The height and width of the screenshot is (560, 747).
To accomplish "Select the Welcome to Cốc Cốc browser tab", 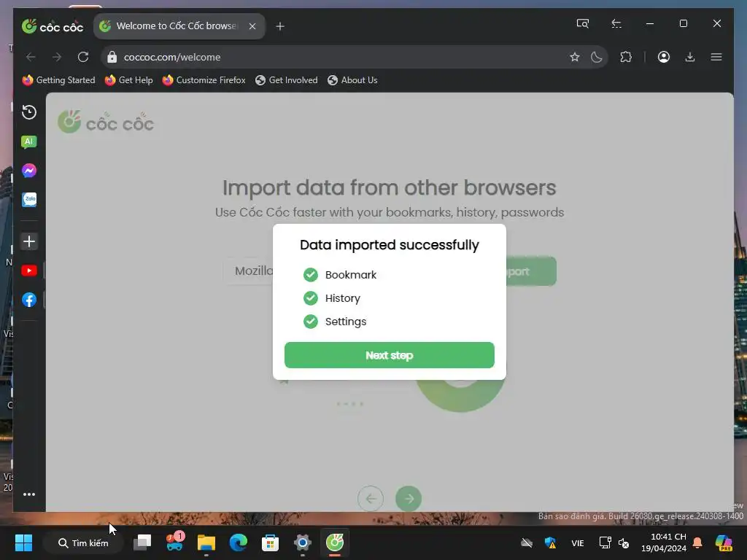I will [x=179, y=26].
